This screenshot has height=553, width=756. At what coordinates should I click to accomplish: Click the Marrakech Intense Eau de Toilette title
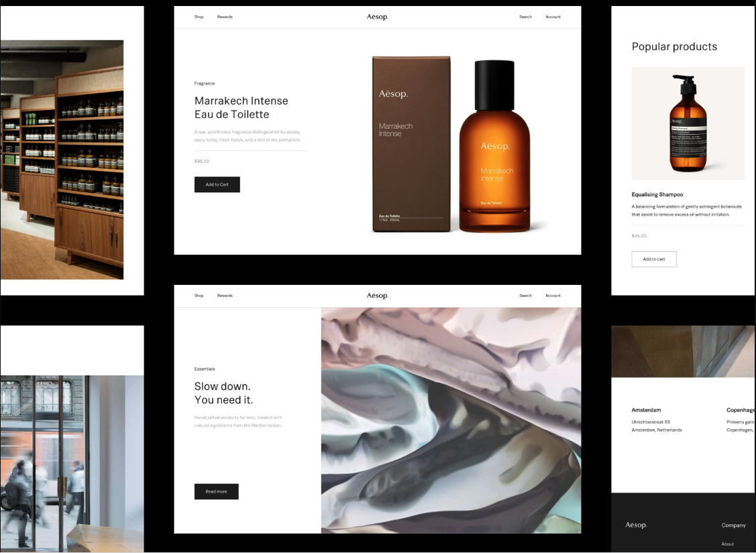[240, 107]
